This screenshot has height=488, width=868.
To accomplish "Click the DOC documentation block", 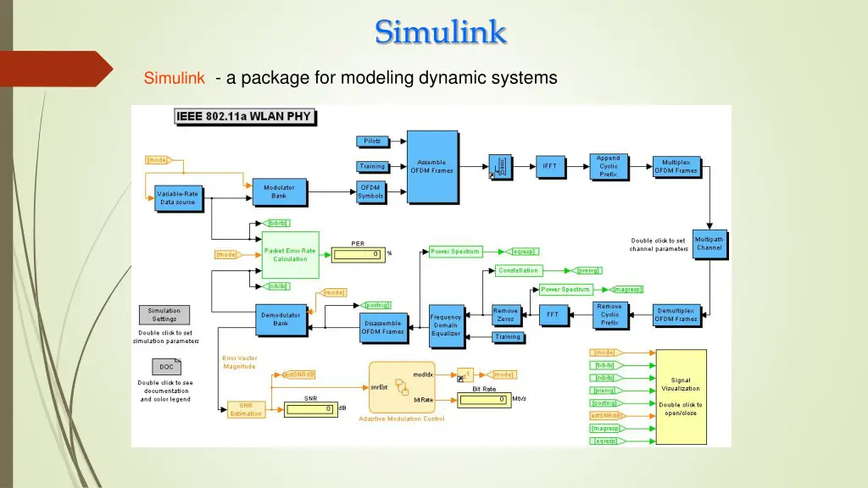I will [165, 367].
